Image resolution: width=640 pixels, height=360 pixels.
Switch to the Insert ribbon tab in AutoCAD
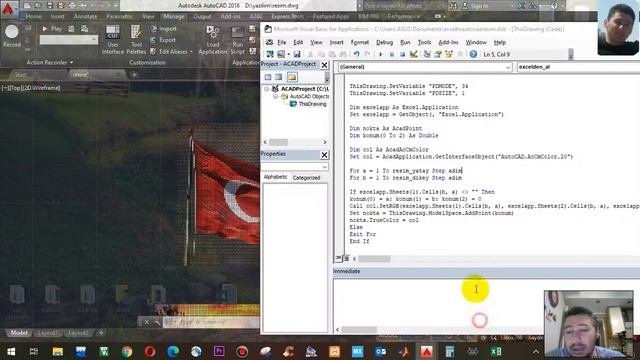pos(57,16)
